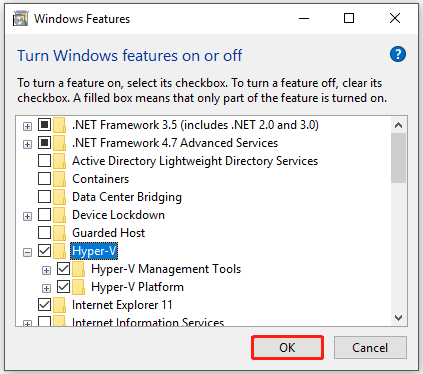The height and width of the screenshot is (374, 423).
Task: Click the feature list scrollbar thumb
Action: [398, 158]
